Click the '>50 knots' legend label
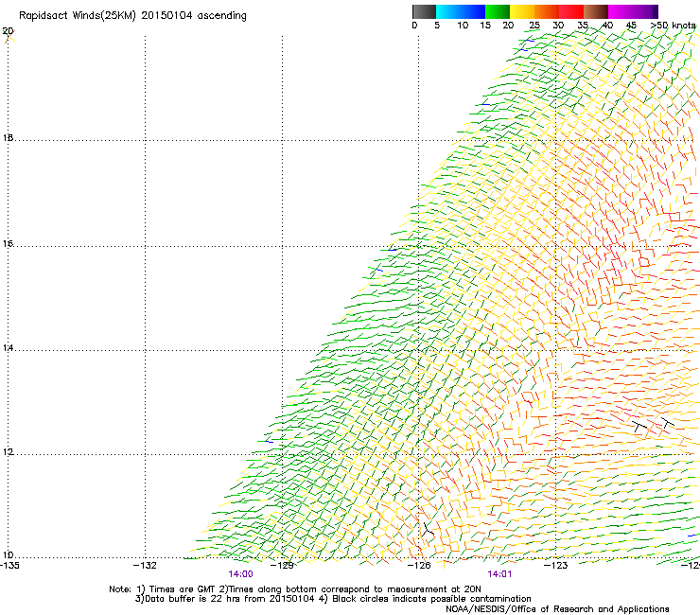Screen dimensions: 700x615 [673, 26]
